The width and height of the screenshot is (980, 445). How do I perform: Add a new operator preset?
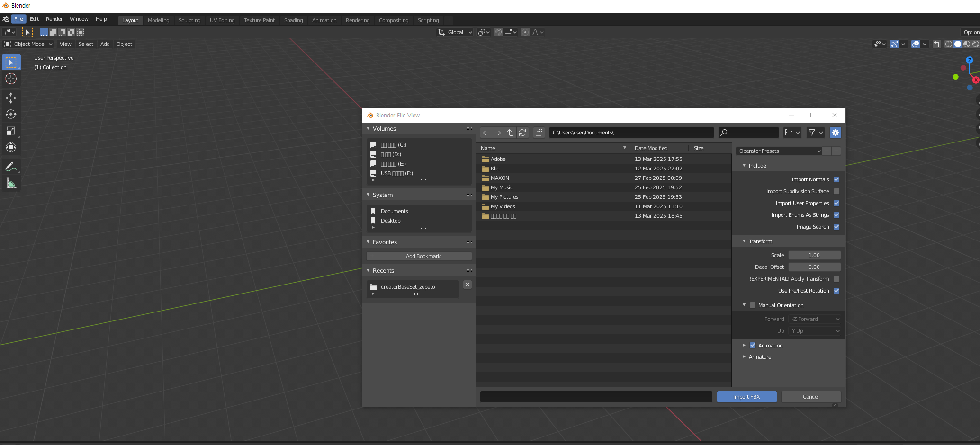pyautogui.click(x=827, y=151)
